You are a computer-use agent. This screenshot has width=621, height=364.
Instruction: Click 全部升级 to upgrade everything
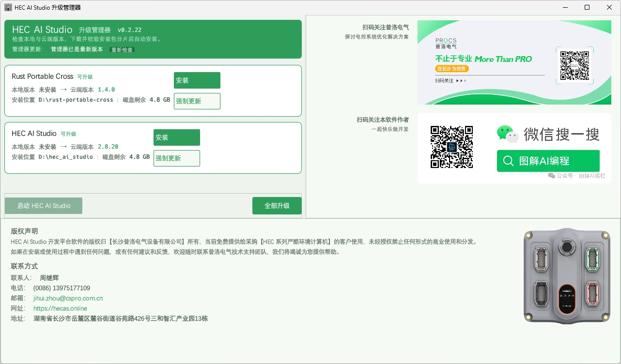(277, 206)
